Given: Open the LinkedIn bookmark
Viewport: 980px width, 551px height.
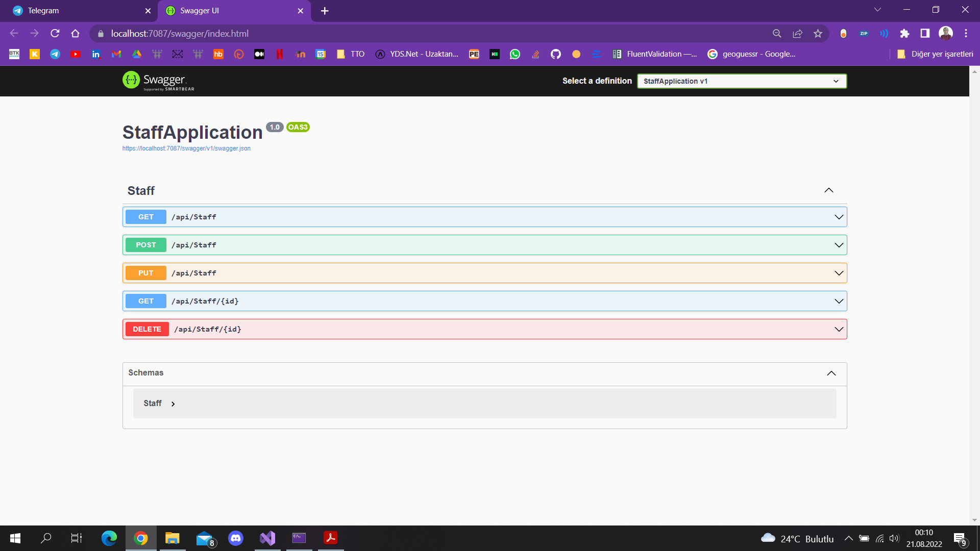Looking at the screenshot, I should 96,54.
